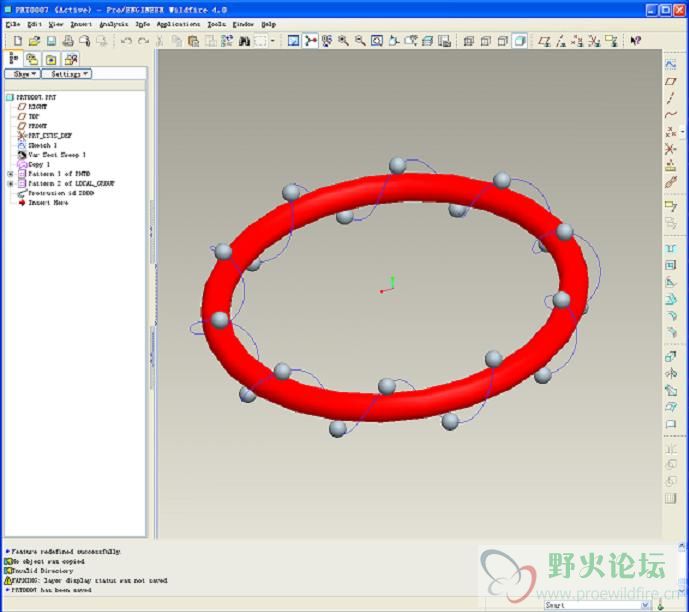This screenshot has height=612, width=689.
Task: Open the Applications menu
Action: tap(178, 24)
